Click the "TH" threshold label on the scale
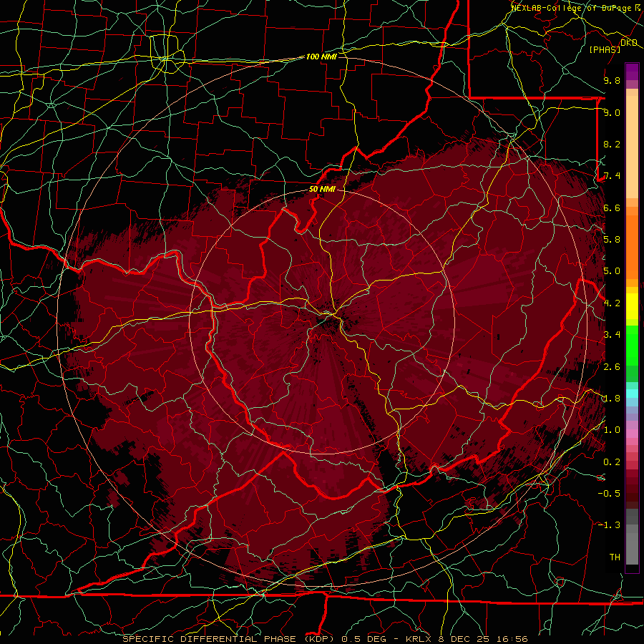Screen dimensions: 644x644 tap(615, 557)
